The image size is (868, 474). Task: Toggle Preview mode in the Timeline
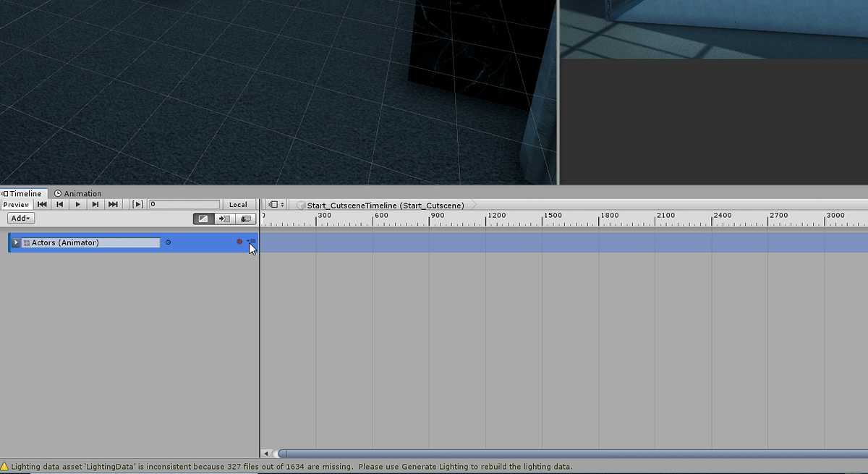17,204
